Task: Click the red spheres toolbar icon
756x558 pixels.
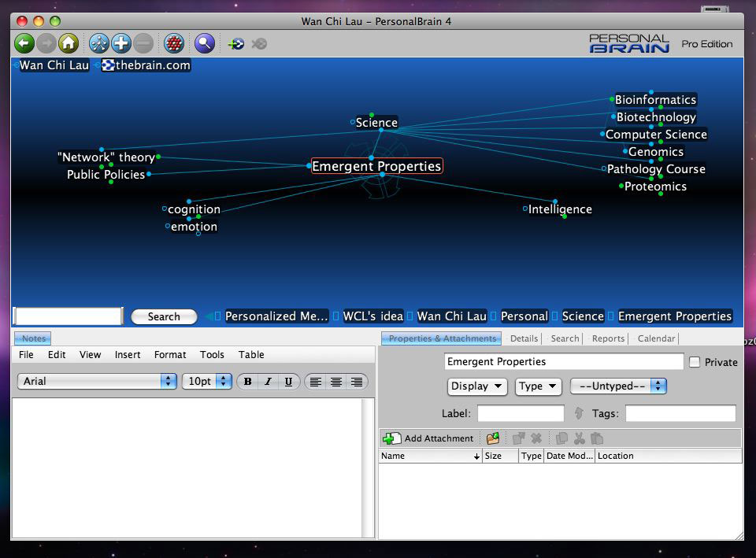Action: (174, 44)
